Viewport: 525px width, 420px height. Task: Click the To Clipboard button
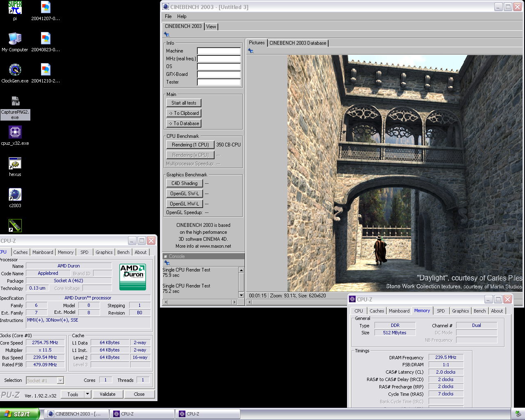tap(184, 113)
